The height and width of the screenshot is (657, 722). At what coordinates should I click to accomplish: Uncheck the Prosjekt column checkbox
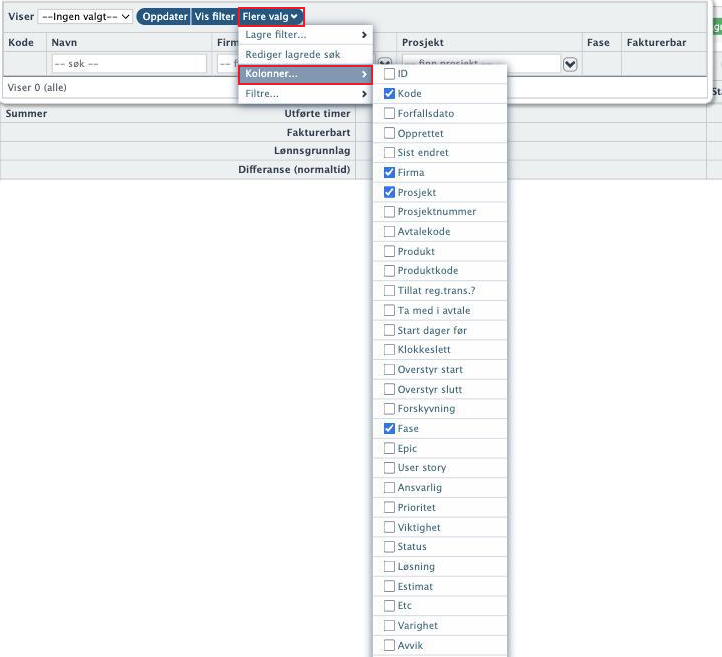390,192
